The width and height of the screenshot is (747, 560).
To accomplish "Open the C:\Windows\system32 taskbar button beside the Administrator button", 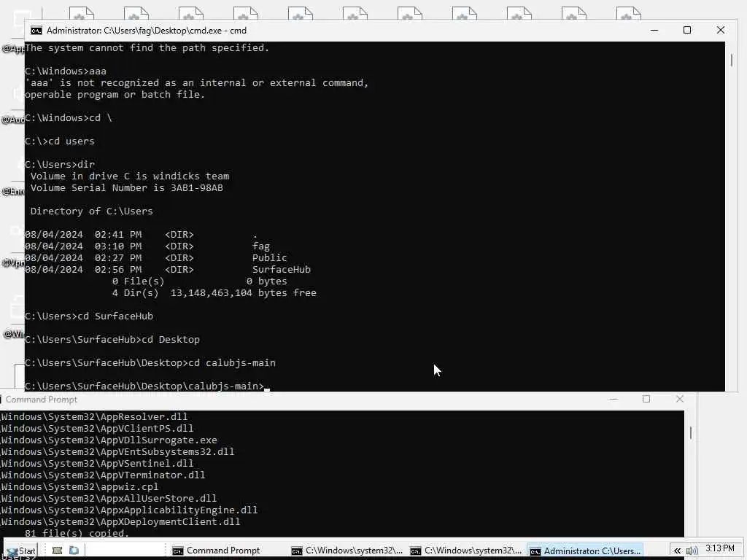I will point(466,551).
